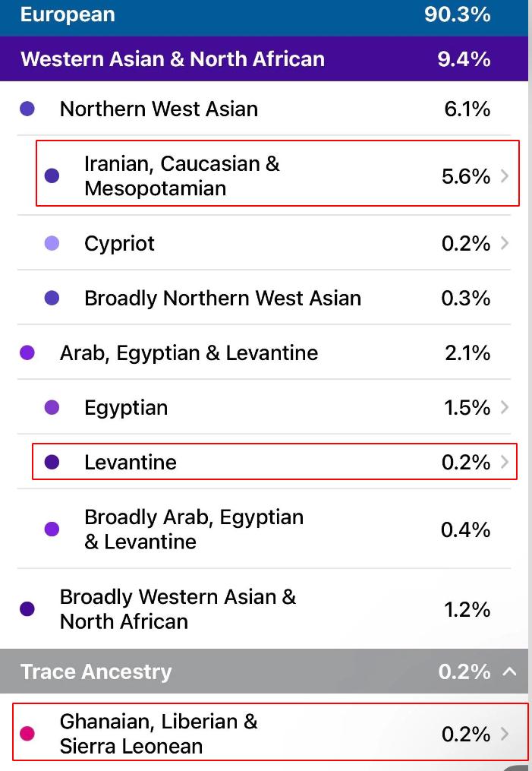Viewport: 532px width, 771px height.
Task: Select Western Asian & North African header
Action: click(173, 59)
